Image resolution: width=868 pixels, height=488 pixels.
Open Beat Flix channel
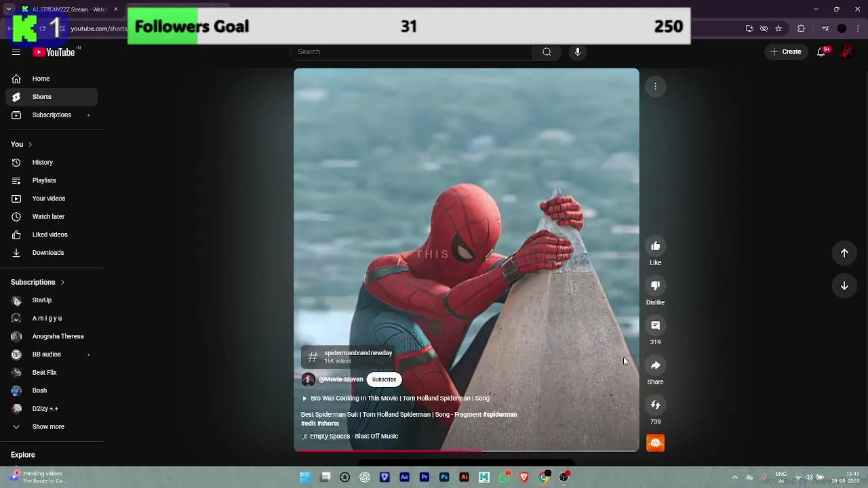pyautogui.click(x=52, y=373)
